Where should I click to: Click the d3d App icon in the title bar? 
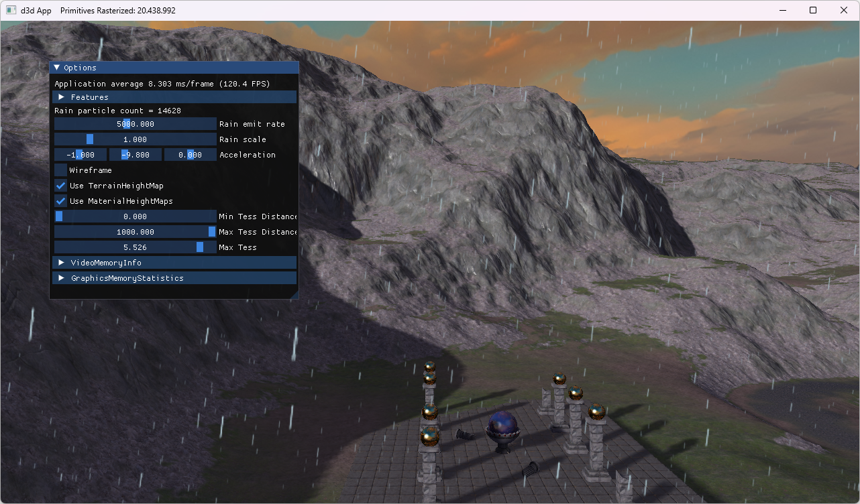point(10,10)
